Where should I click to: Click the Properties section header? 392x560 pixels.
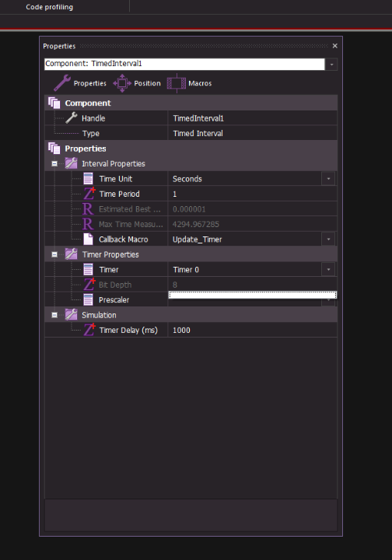click(x=191, y=149)
